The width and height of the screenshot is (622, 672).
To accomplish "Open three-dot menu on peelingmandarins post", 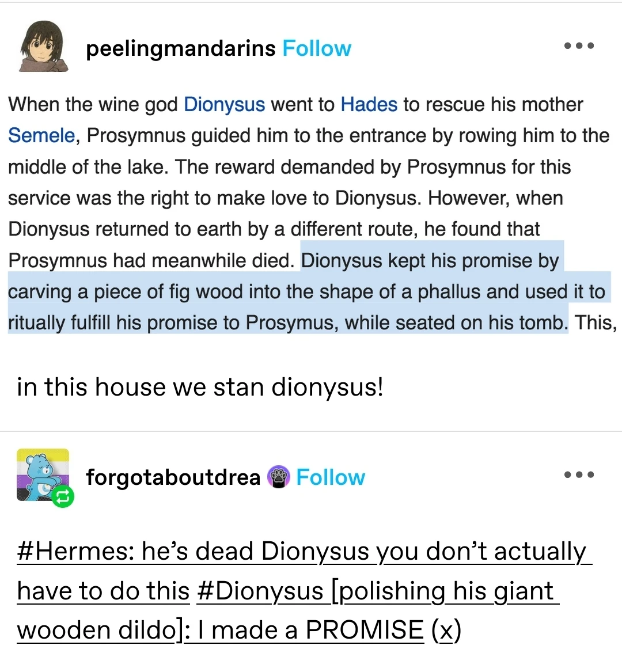I will (579, 46).
